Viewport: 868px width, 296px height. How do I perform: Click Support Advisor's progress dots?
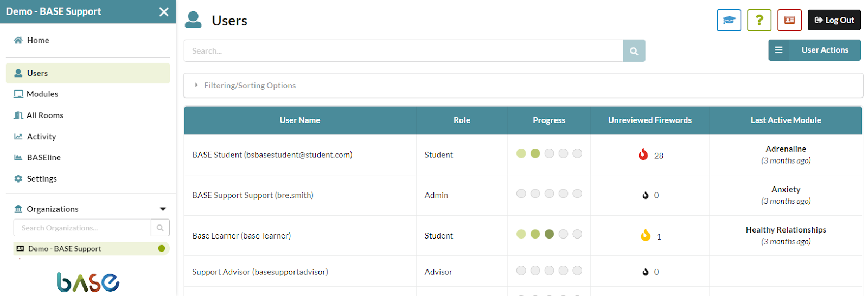(549, 270)
